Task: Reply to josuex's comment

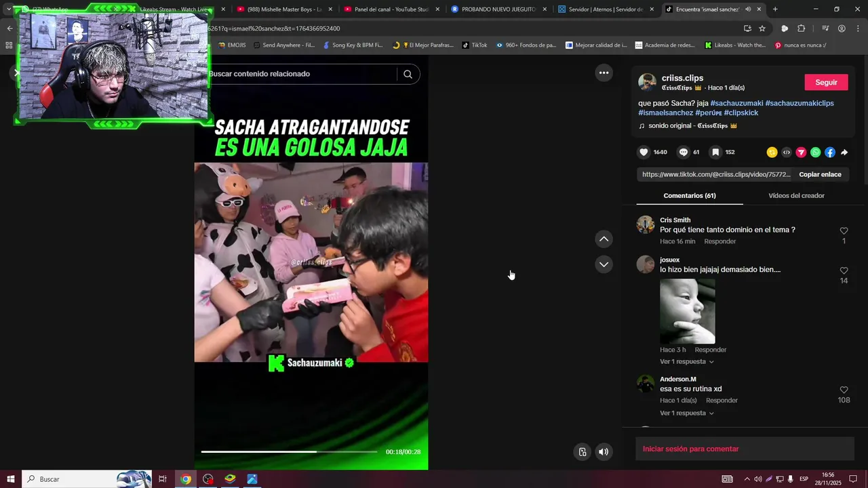Action: click(710, 350)
